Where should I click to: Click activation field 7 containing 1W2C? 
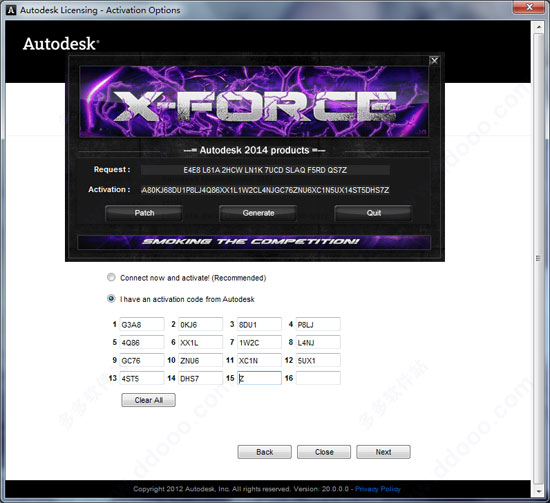tap(259, 342)
